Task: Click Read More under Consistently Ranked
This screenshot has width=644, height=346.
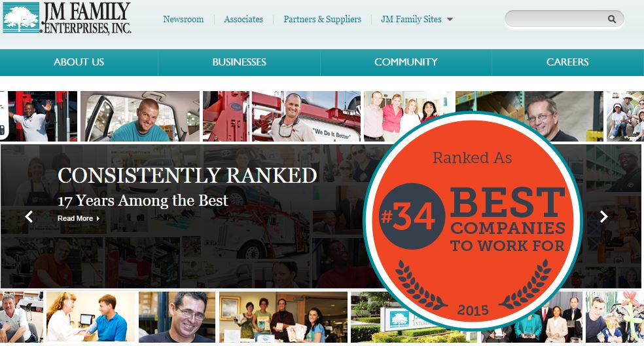Action: coord(79,218)
